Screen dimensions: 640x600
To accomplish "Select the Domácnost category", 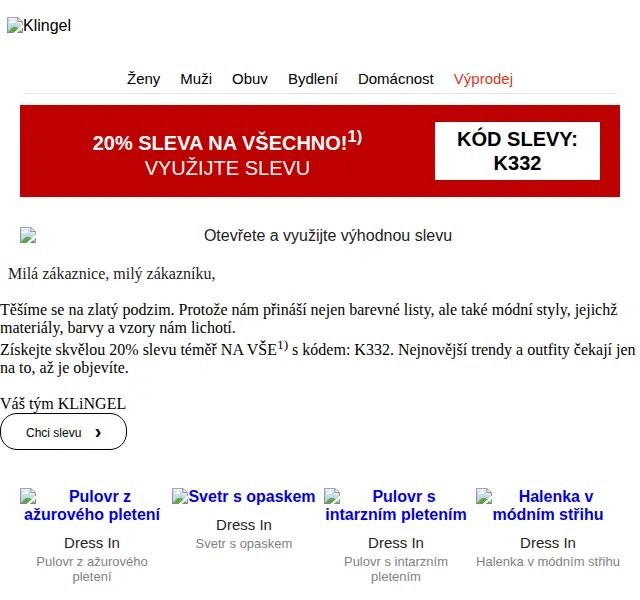I will pyautogui.click(x=396, y=79).
